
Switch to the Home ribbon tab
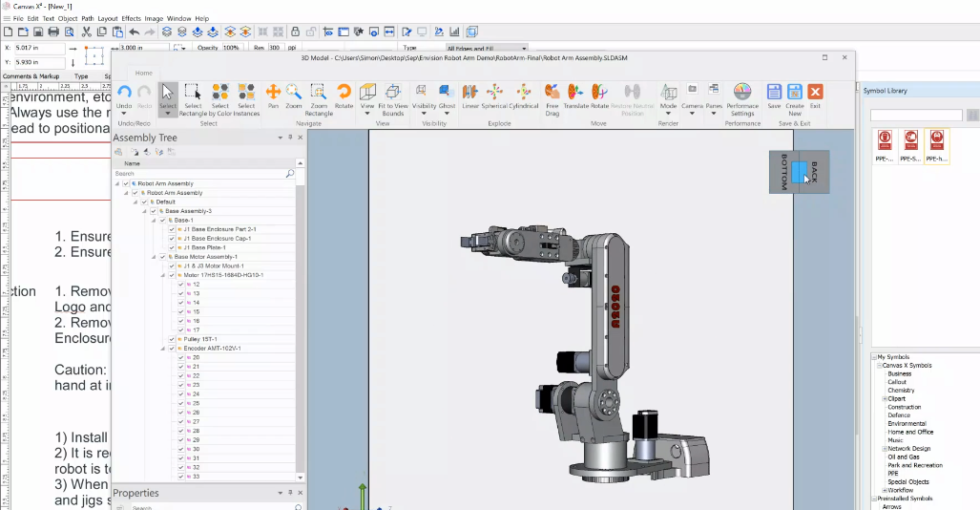[x=143, y=73]
